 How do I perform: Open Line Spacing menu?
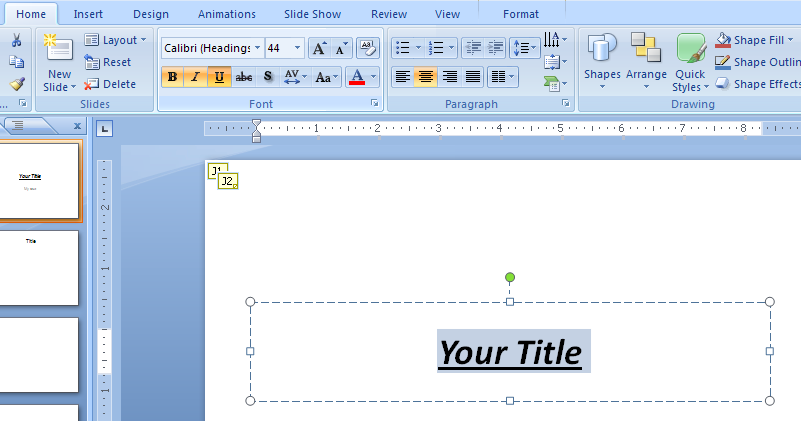pyautogui.click(x=525, y=48)
